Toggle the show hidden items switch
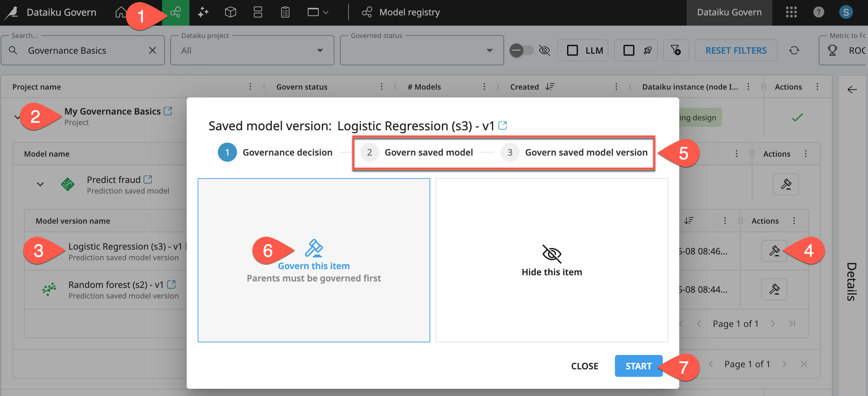Screen dimensions: 868x396 tap(522, 51)
